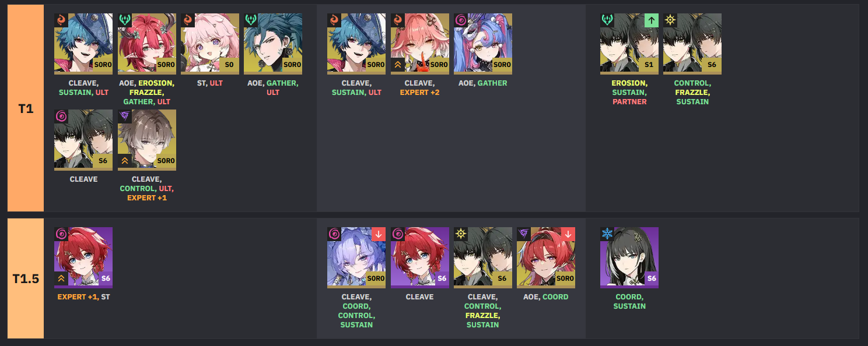
Task: Click the double chevron badge on the EXPERT +1, ST card
Action: tap(61, 278)
